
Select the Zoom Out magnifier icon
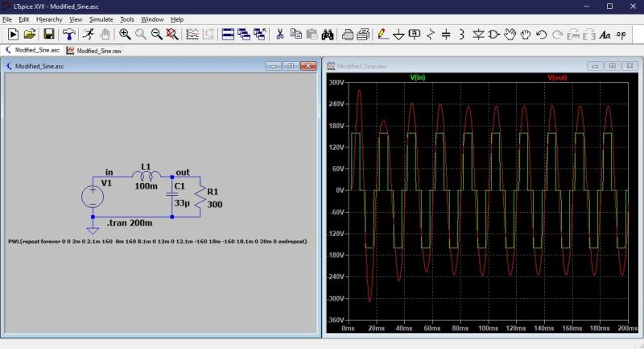(x=156, y=35)
